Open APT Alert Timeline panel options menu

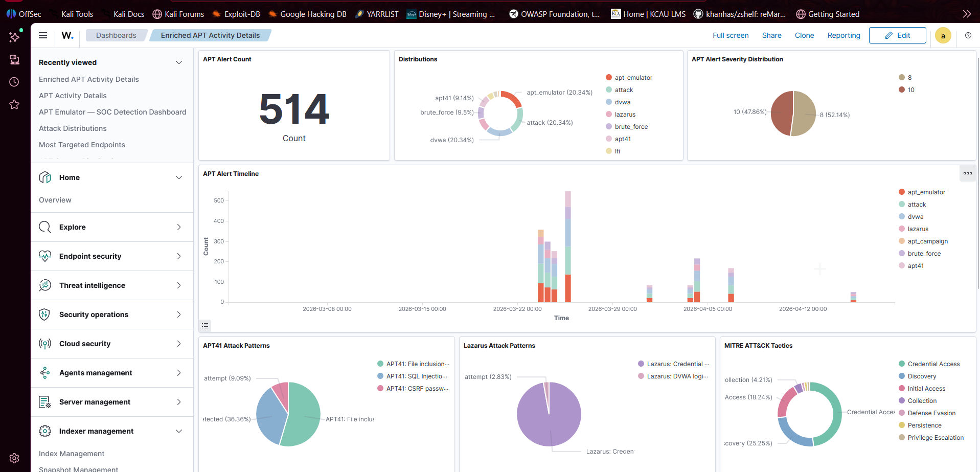[967, 173]
